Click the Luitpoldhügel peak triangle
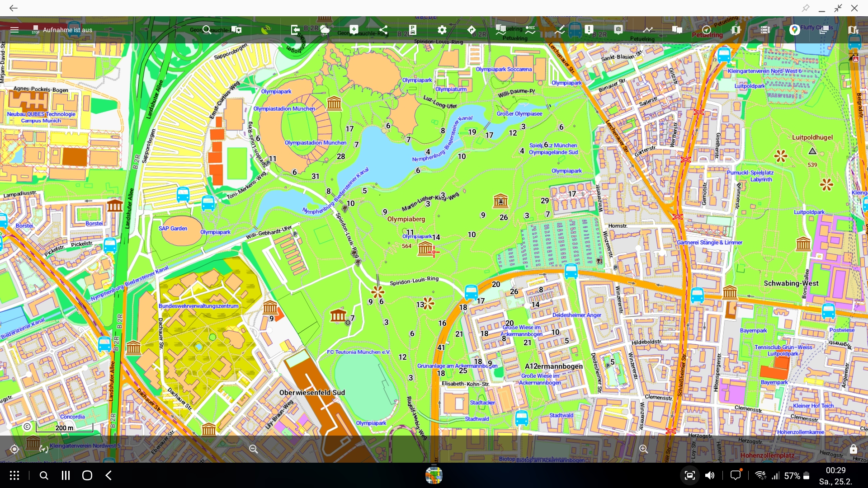The image size is (868, 488). (x=812, y=151)
